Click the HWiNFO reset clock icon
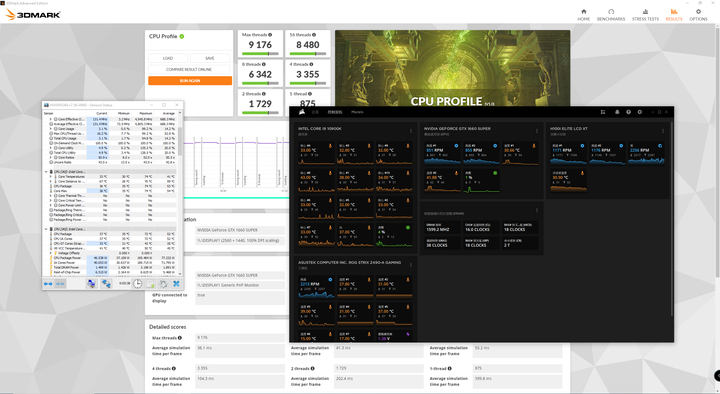 (x=138, y=284)
